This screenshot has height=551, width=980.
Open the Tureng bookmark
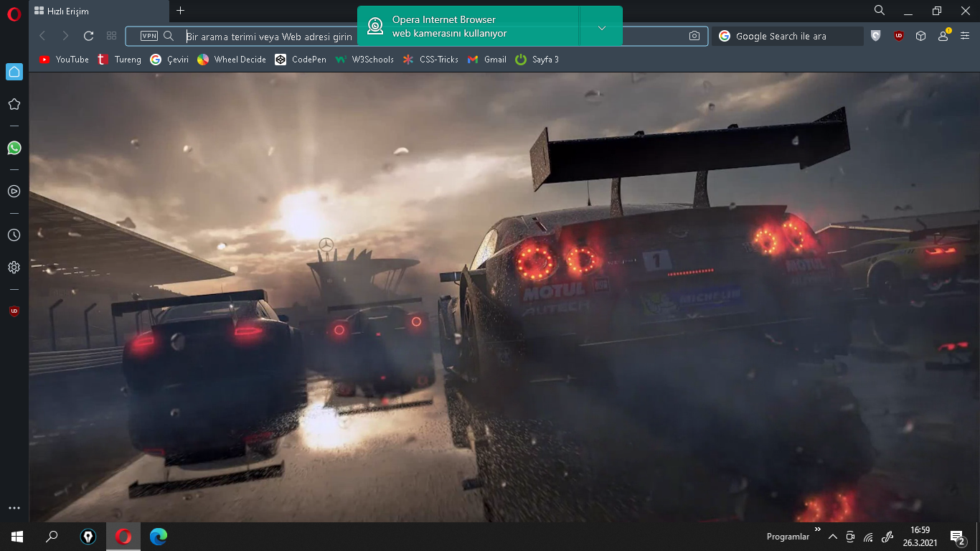pos(119,60)
